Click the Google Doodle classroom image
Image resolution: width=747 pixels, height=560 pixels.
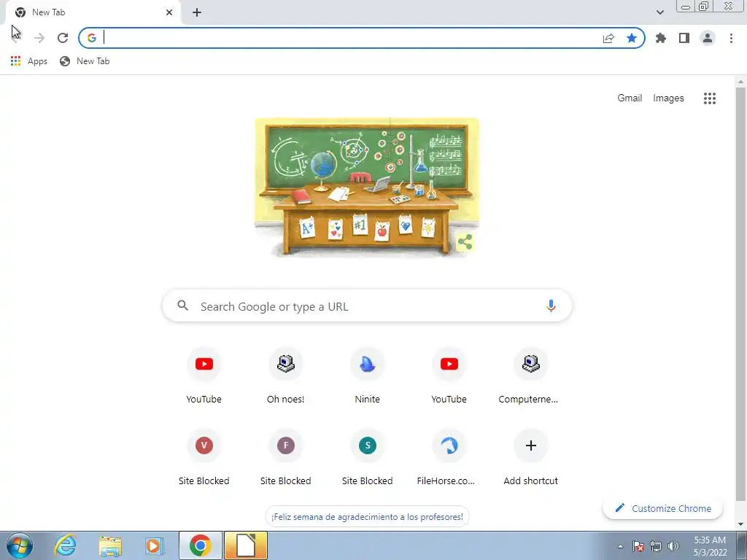point(367,187)
